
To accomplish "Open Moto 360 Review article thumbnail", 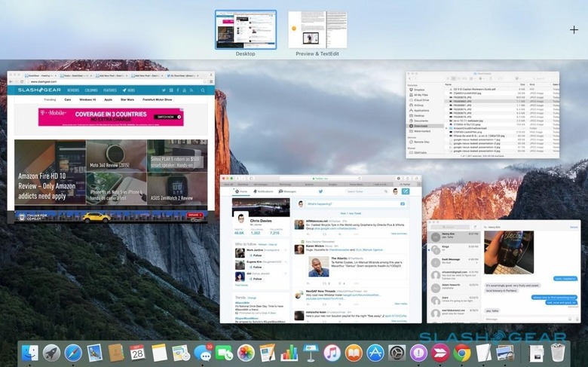I will (116, 155).
